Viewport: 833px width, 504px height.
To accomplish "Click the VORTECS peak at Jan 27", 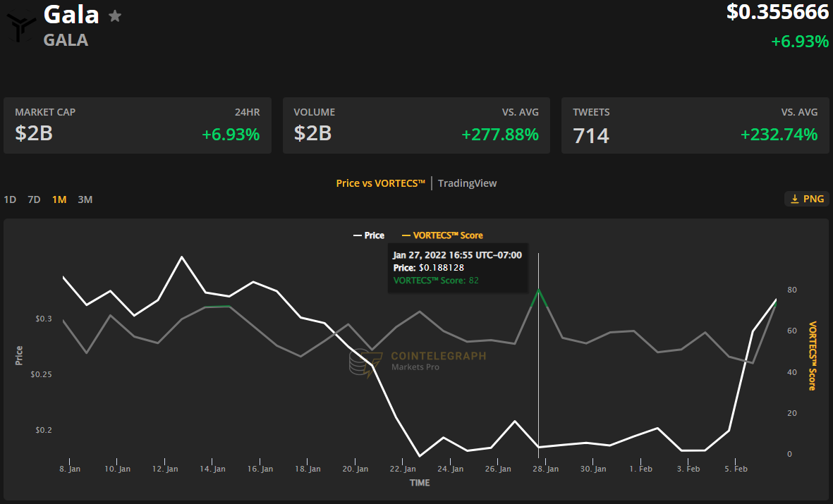I will coord(539,290).
